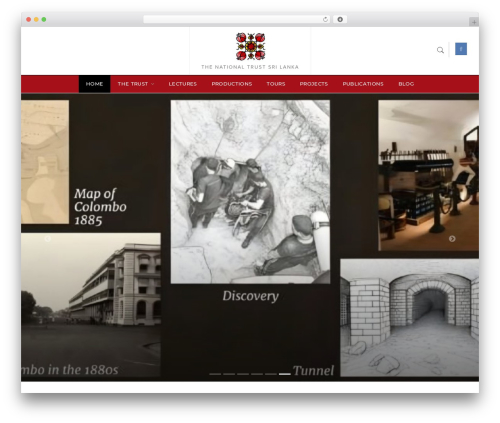
Task: Click the macOS red close window button
Action: 29,19
